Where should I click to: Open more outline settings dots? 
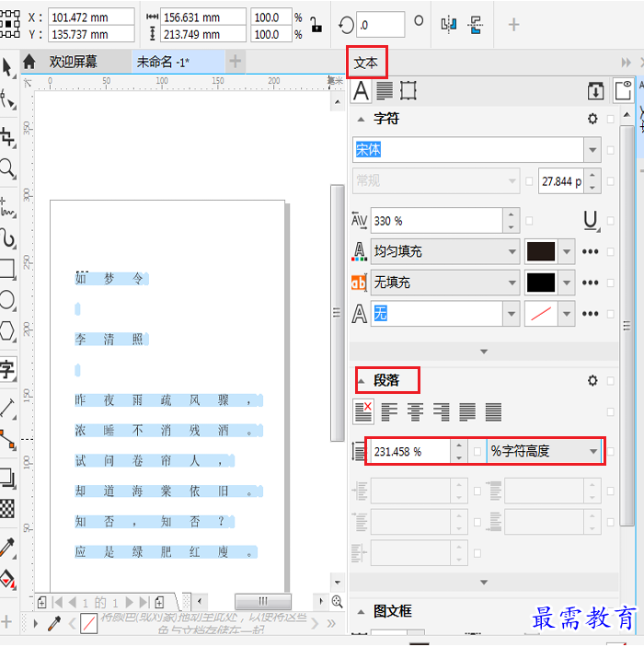[591, 314]
